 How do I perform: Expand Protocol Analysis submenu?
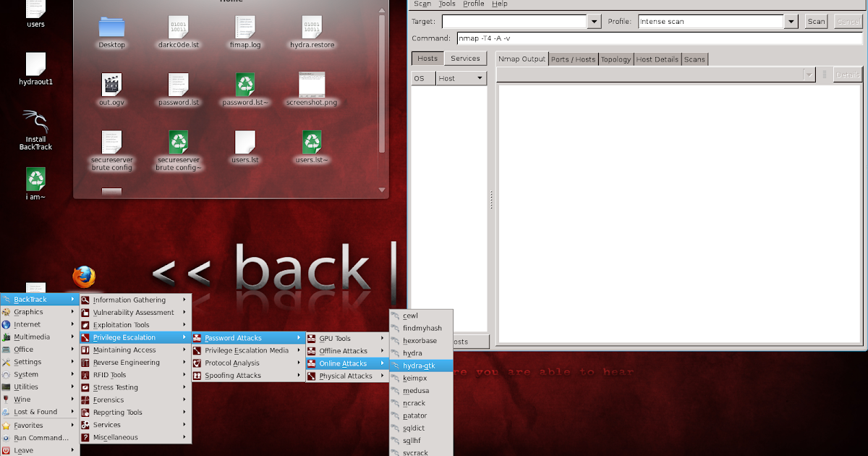(x=248, y=363)
